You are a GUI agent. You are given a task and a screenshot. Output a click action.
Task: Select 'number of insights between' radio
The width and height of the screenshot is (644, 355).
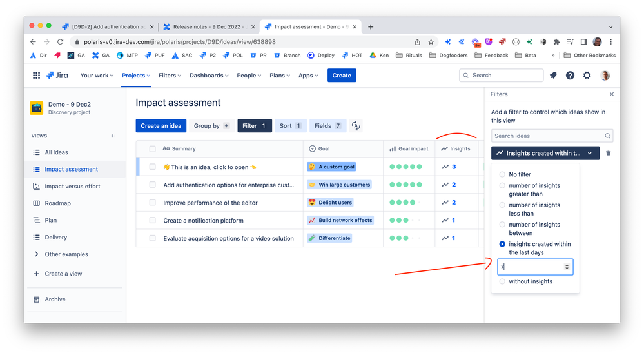click(x=502, y=225)
